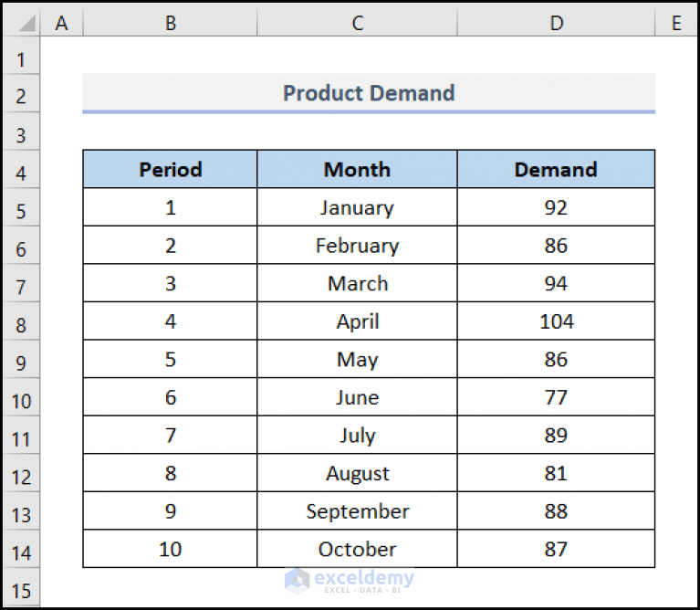Select column B header

point(170,23)
